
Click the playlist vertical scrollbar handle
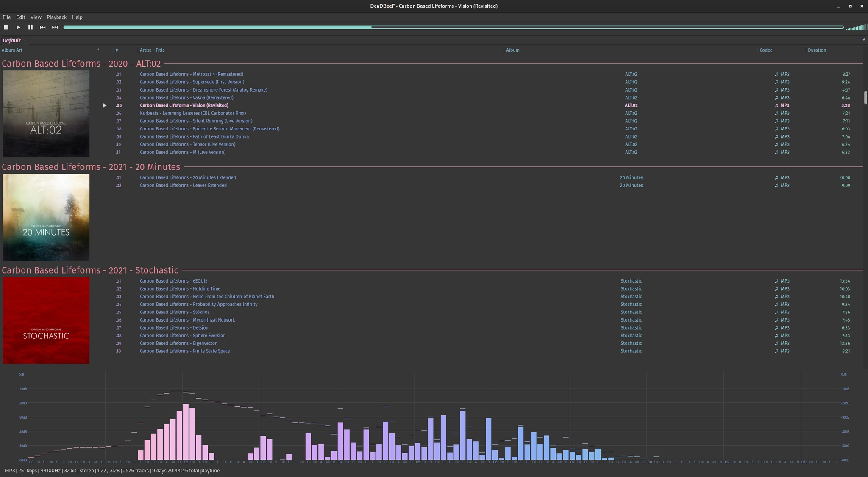pos(865,97)
